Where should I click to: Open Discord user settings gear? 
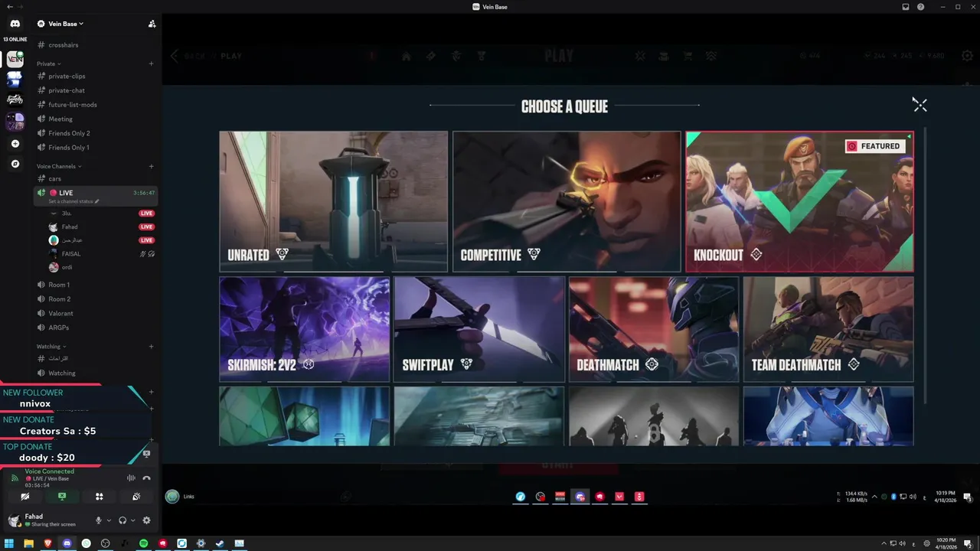[x=146, y=520]
